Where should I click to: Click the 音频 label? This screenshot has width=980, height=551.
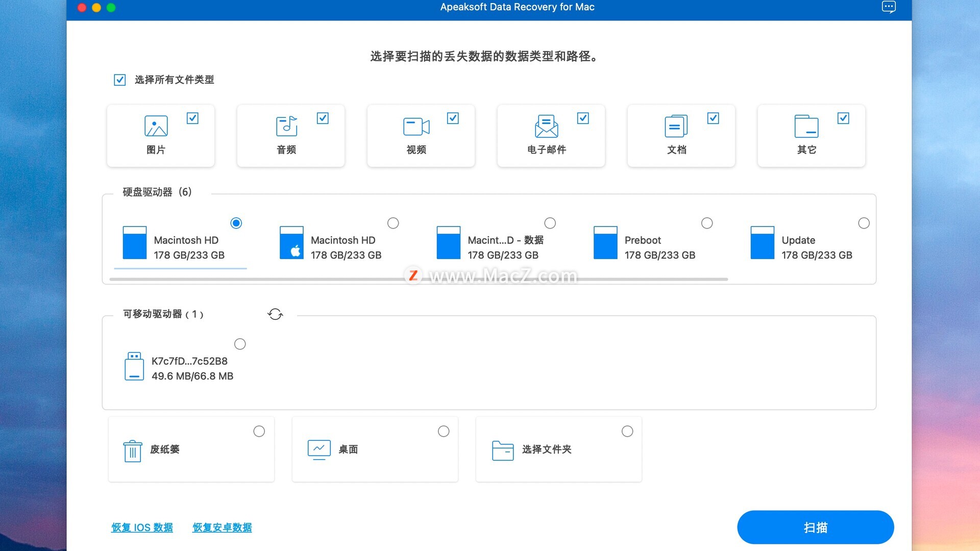click(286, 150)
